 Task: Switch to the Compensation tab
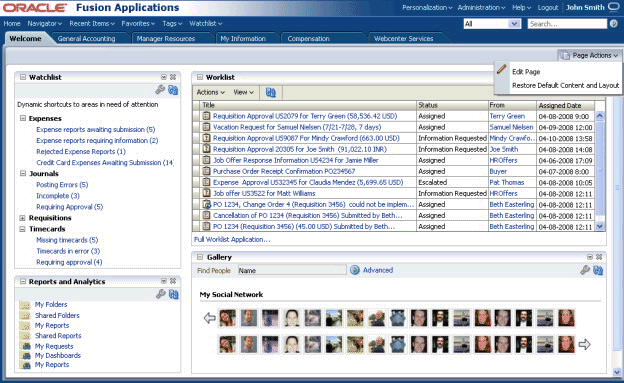point(308,39)
